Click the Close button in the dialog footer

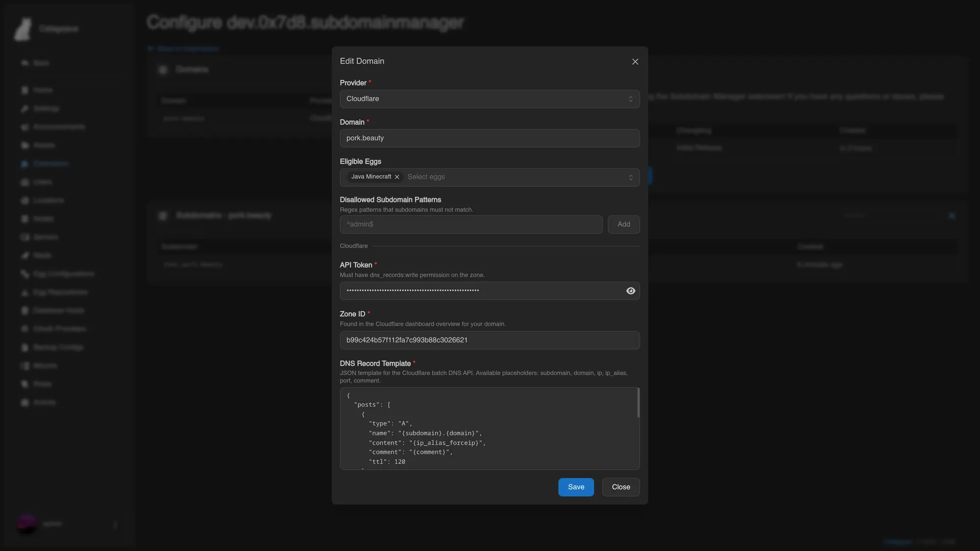621,487
